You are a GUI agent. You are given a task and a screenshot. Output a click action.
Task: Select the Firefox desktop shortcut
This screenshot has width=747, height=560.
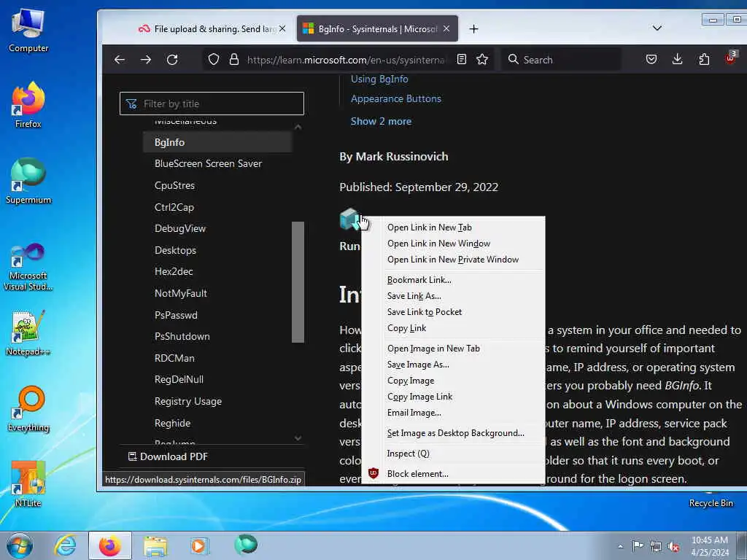[x=28, y=105]
